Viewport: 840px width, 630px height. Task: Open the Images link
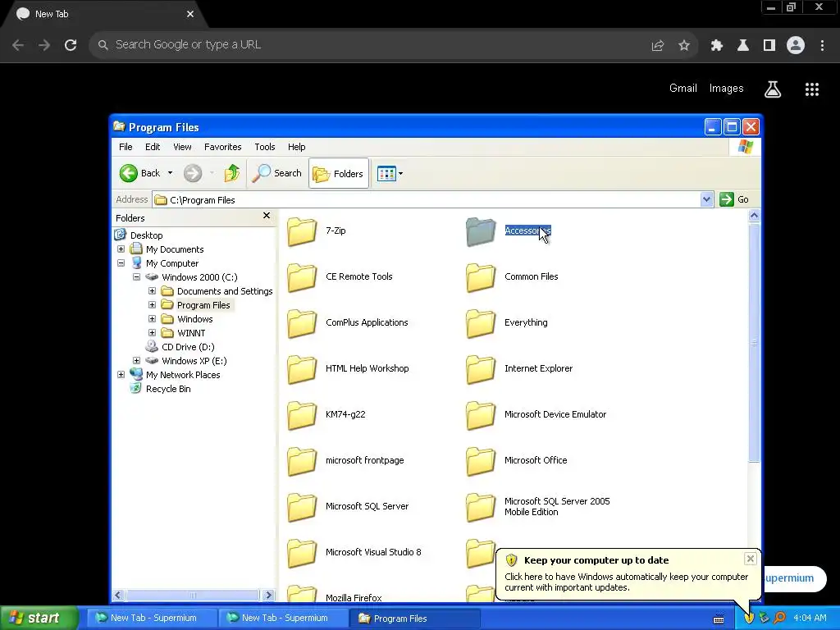coord(727,89)
